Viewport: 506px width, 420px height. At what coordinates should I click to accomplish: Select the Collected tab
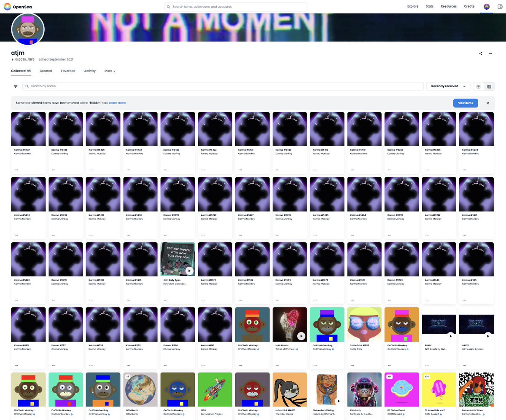[x=21, y=71]
